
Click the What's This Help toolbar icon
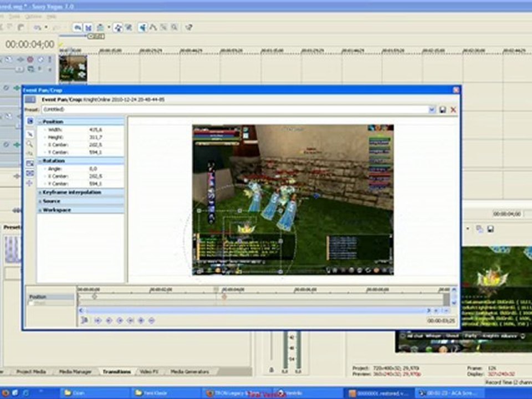coord(188,28)
